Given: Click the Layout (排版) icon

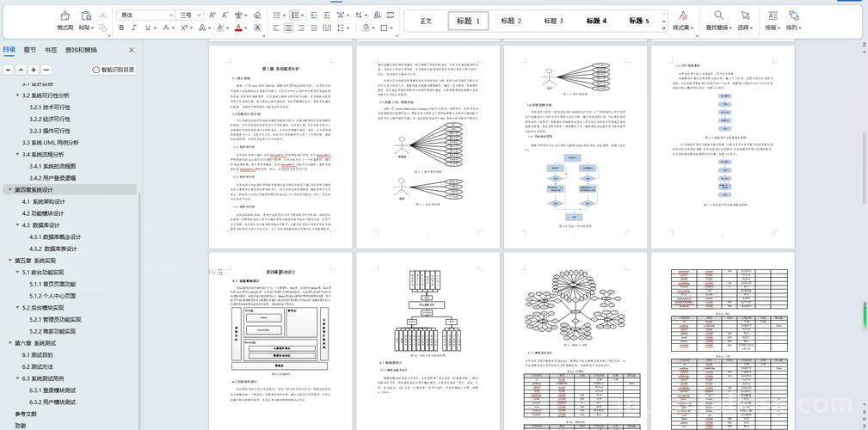Looking at the screenshot, I should [772, 15].
